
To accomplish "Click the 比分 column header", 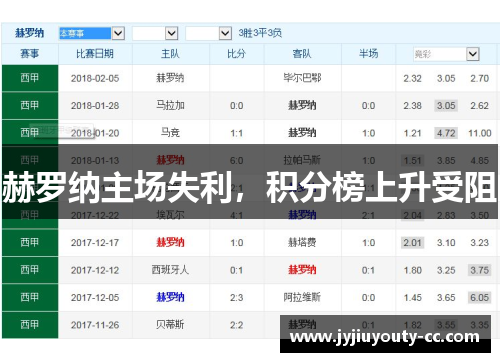I will coord(236,54).
